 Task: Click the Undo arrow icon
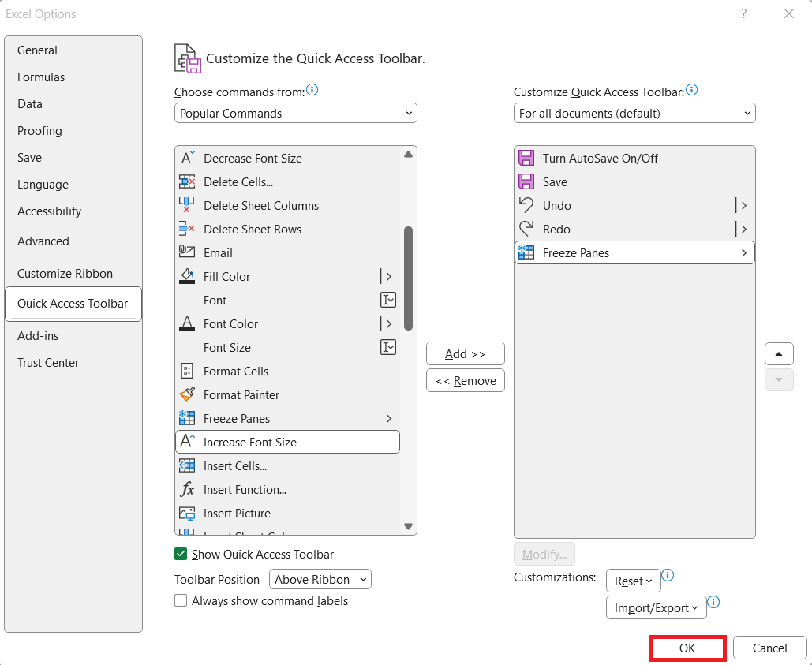pyautogui.click(x=526, y=205)
